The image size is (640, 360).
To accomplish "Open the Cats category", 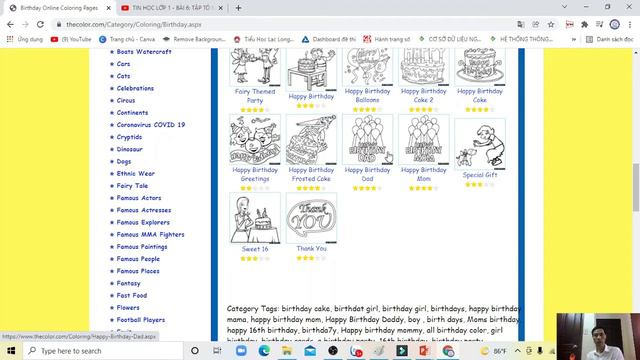I will coord(123,76).
